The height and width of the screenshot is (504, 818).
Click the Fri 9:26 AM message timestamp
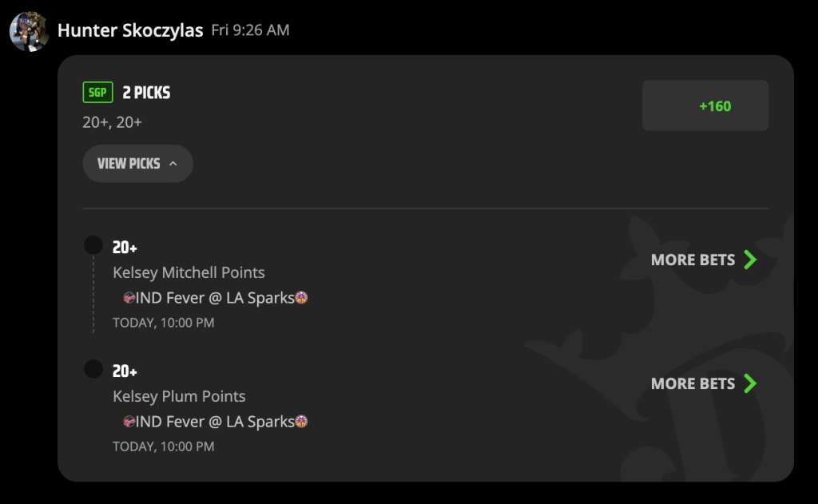pos(250,30)
